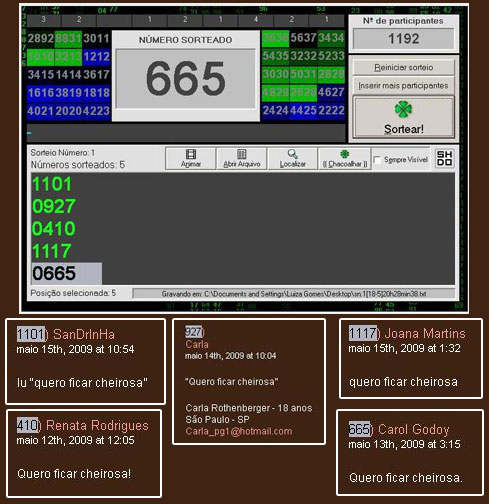Click the Carla commenter name
489x504 pixels.
(x=197, y=344)
